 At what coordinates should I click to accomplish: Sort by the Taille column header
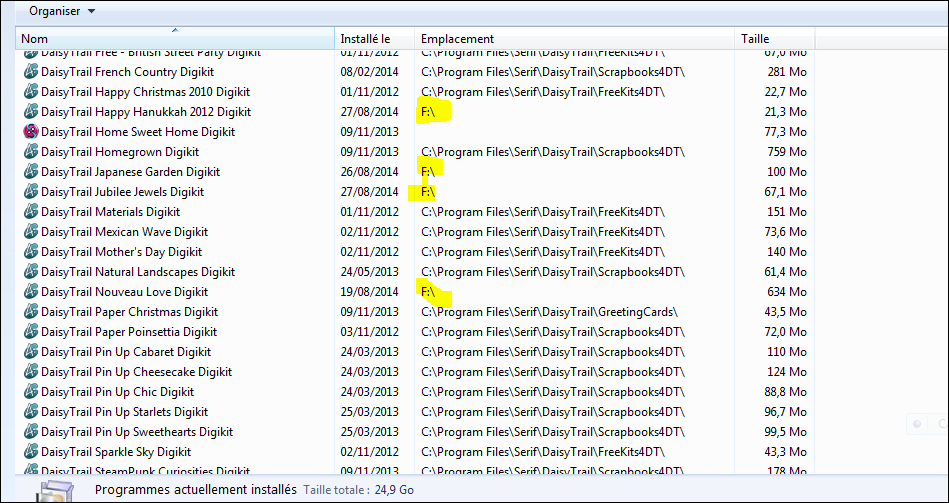pyautogui.click(x=775, y=38)
